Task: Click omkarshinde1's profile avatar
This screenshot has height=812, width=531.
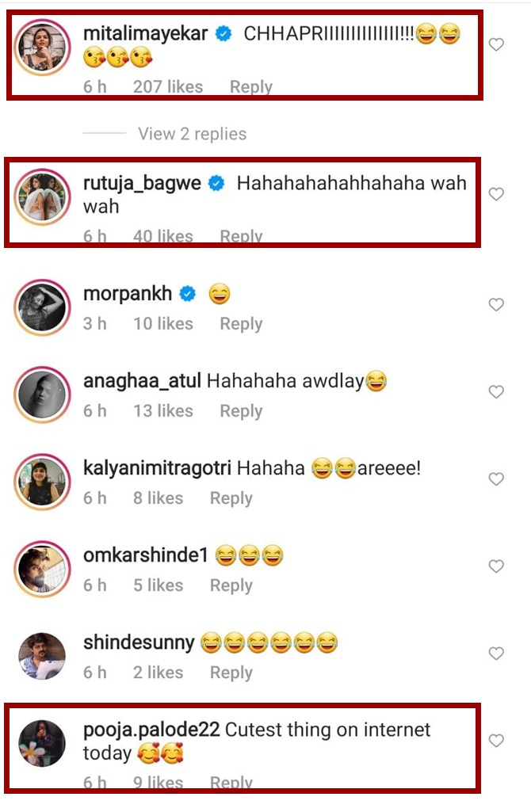Action: [43, 568]
